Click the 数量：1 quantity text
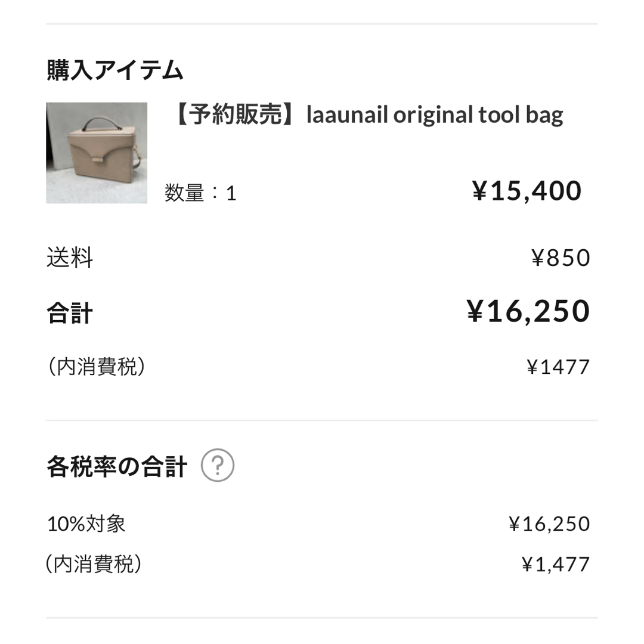Viewport: 644px width, 644px height. click(200, 193)
